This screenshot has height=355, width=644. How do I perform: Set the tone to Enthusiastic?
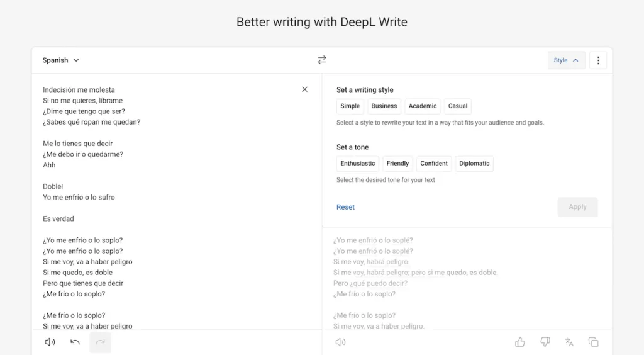[x=357, y=164]
